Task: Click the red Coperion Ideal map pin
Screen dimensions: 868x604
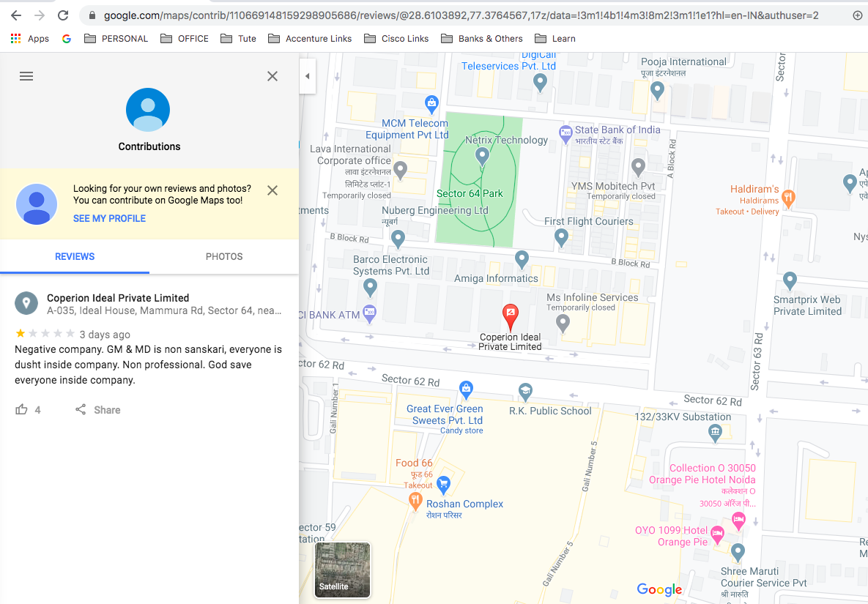Action: coord(511,317)
